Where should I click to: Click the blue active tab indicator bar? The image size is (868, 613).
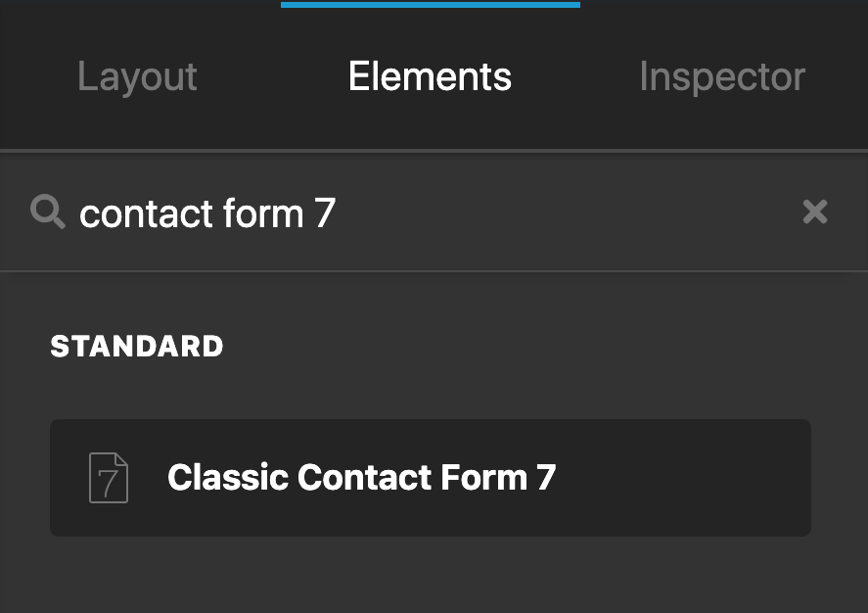coord(430,6)
